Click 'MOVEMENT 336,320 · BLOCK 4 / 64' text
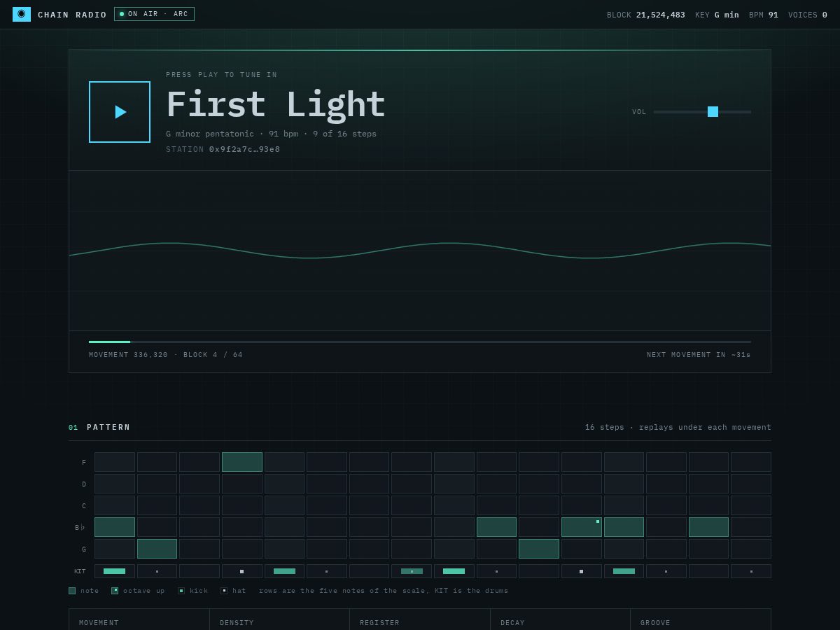Viewport: 840px width, 630px height. pos(166,355)
